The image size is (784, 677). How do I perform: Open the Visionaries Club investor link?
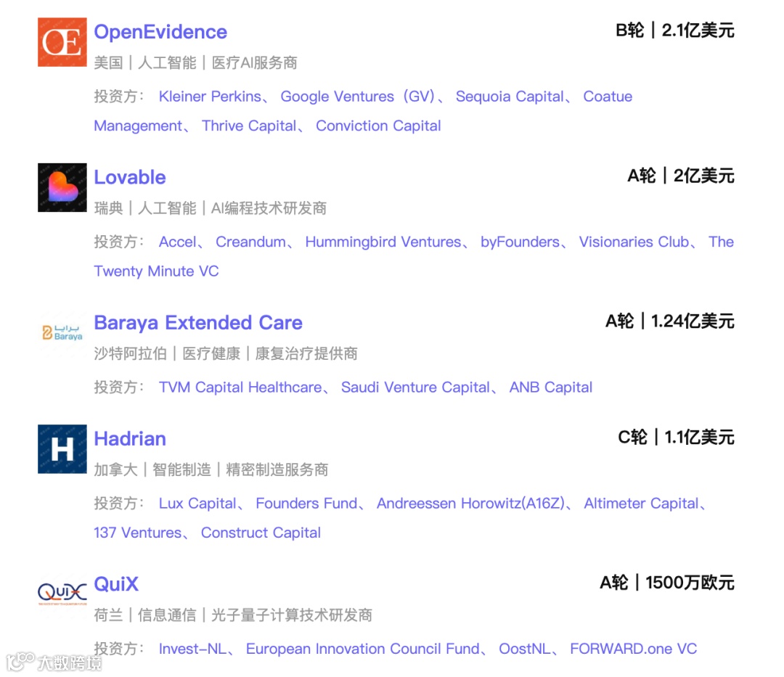coord(634,242)
